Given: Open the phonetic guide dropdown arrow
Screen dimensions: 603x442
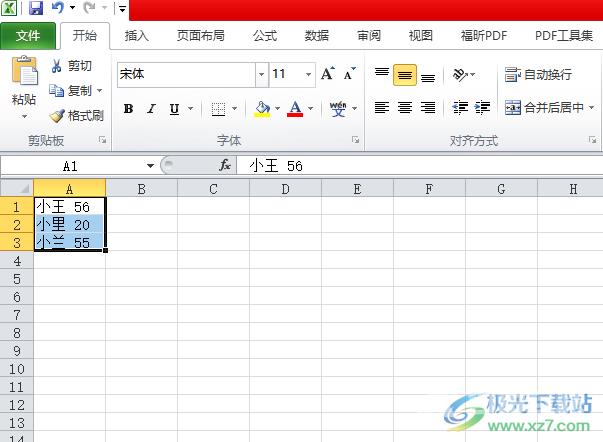Looking at the screenshot, I should (x=355, y=109).
